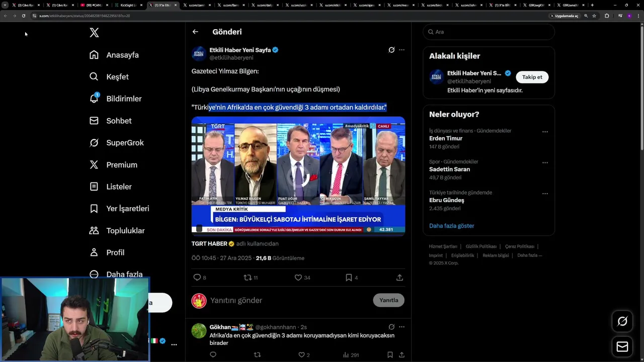The image size is (644, 362).
Task: Switch to the KickSight browser tab
Action: pyautogui.click(x=128, y=5)
